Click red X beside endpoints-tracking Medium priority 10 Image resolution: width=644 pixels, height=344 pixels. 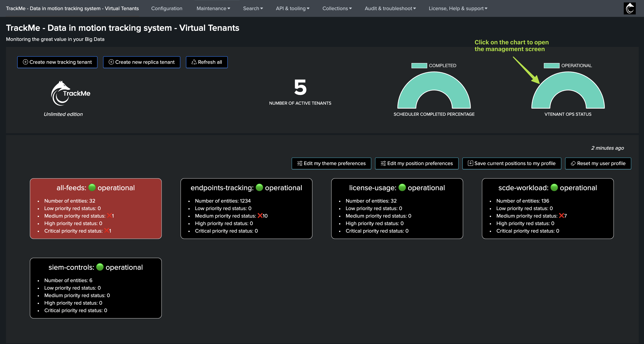point(260,216)
